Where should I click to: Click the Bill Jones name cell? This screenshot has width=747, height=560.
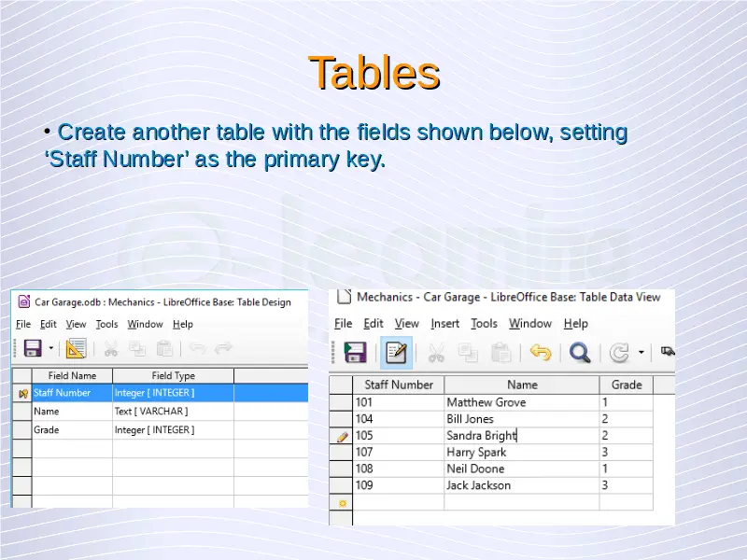click(x=522, y=419)
